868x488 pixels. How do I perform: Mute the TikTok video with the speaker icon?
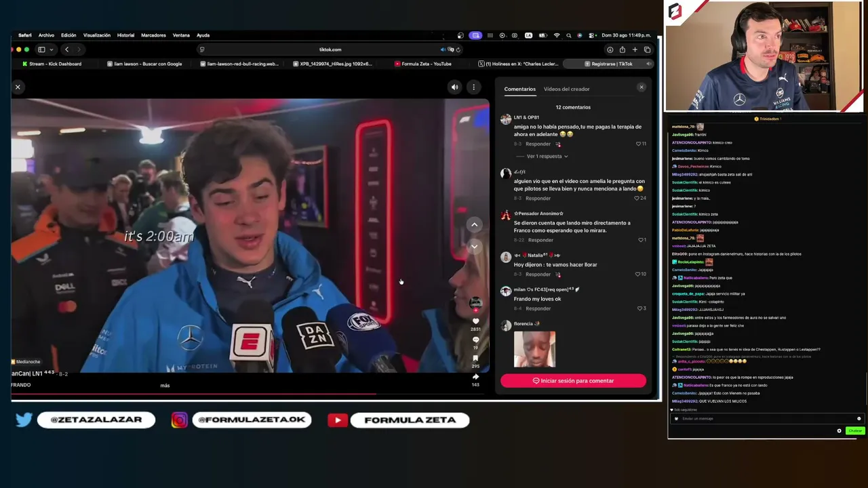pos(455,87)
